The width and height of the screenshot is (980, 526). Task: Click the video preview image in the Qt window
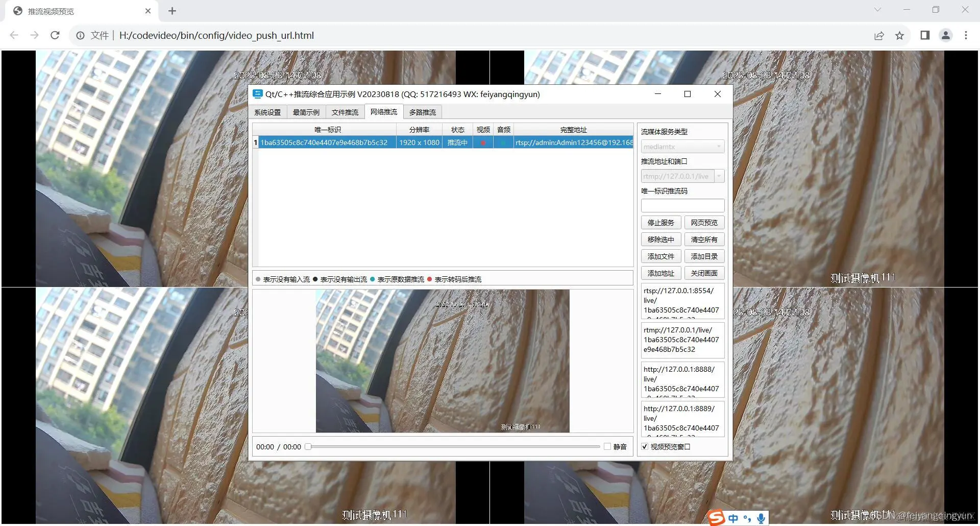(443, 361)
